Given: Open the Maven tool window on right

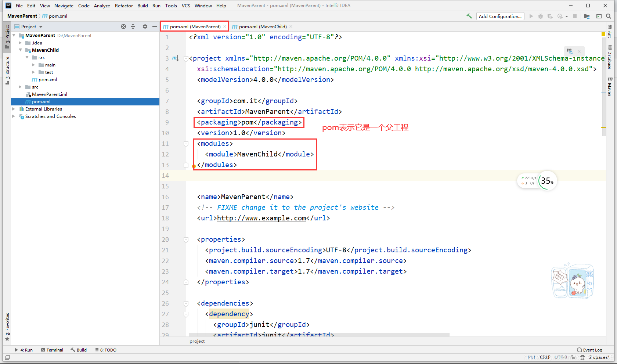Looking at the screenshot, I should 610,86.
